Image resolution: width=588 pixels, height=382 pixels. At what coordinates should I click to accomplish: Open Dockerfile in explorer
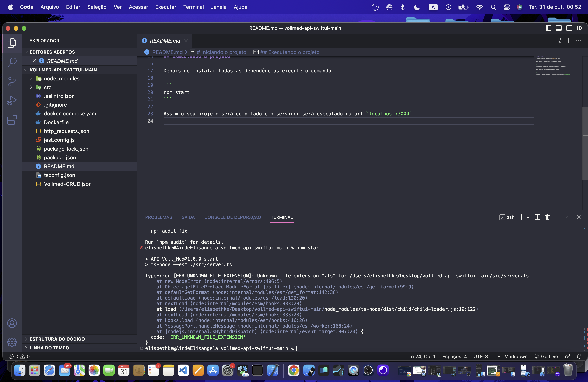[x=56, y=122]
